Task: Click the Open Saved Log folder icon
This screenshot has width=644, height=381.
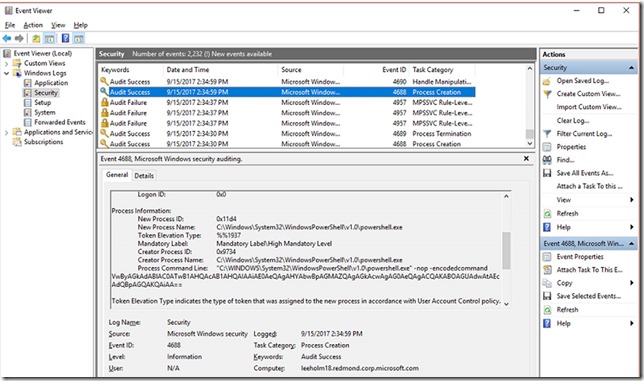Action: click(x=547, y=81)
